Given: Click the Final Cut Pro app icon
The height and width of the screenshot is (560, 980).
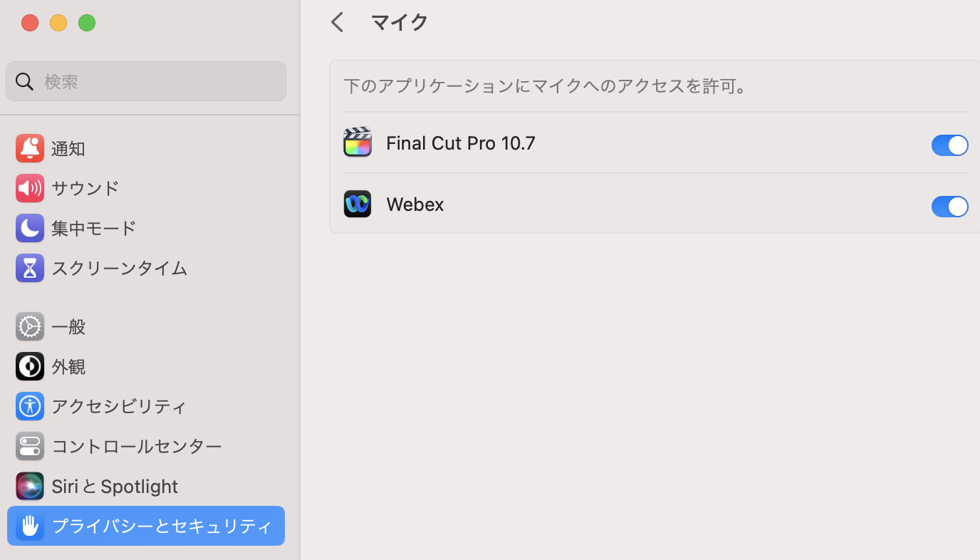Looking at the screenshot, I should point(358,142).
